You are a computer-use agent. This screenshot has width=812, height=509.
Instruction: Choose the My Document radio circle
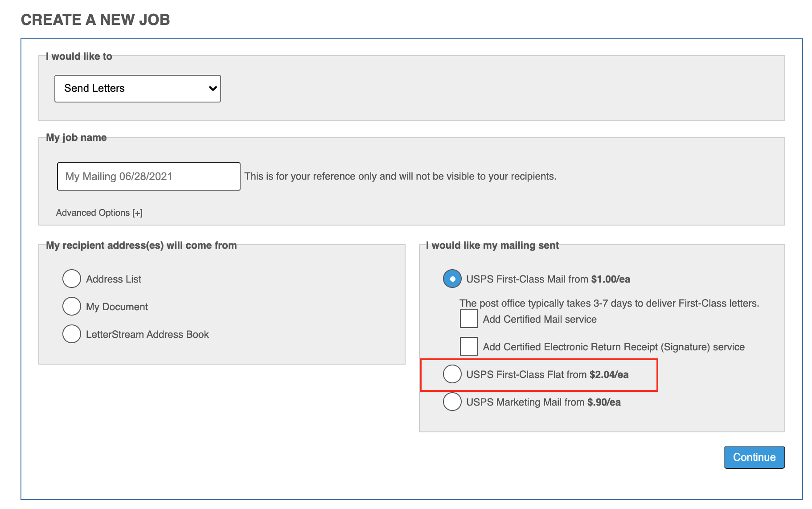72,306
